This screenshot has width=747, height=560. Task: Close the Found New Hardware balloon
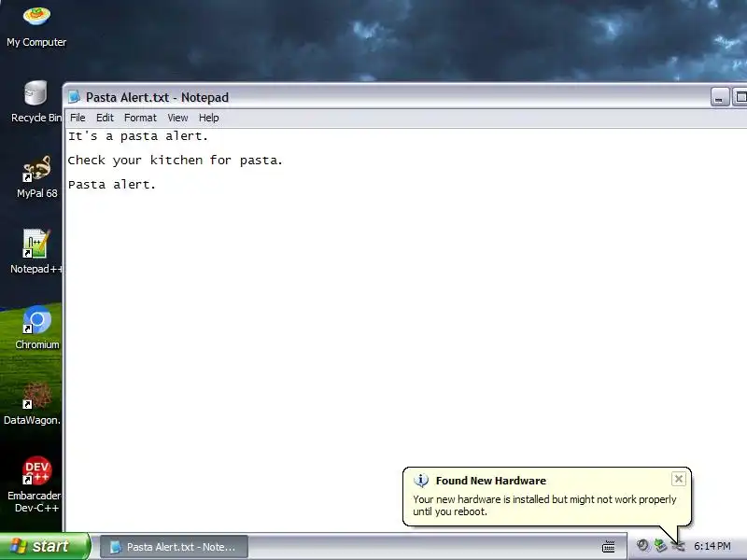tap(679, 479)
